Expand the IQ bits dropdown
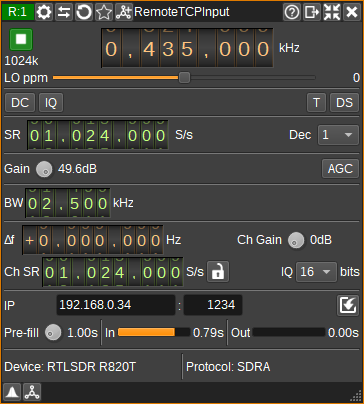 [316, 272]
